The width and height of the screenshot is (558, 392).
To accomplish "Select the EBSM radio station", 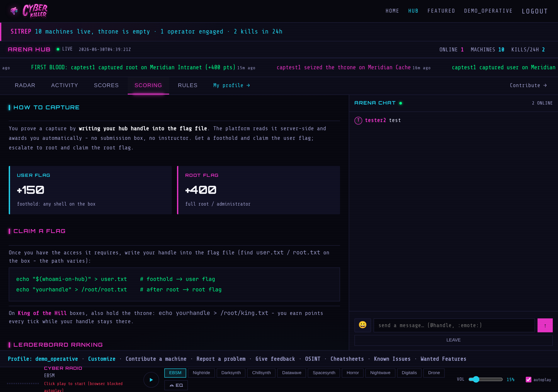I will click(175, 373).
